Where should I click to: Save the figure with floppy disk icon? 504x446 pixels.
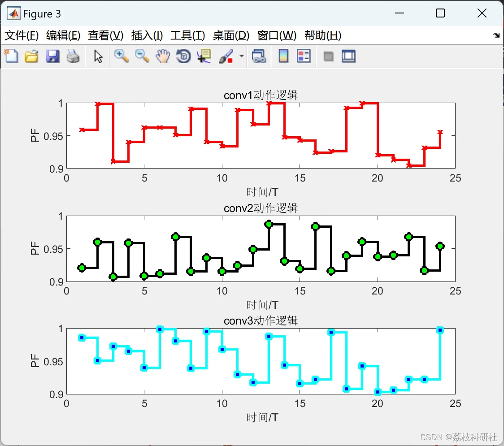pyautogui.click(x=53, y=56)
